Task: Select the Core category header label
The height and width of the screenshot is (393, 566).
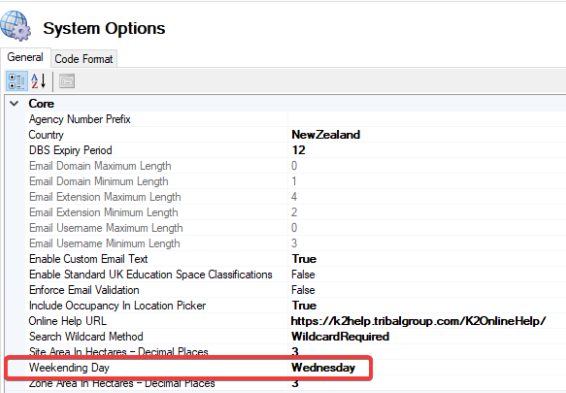Action: (42, 104)
